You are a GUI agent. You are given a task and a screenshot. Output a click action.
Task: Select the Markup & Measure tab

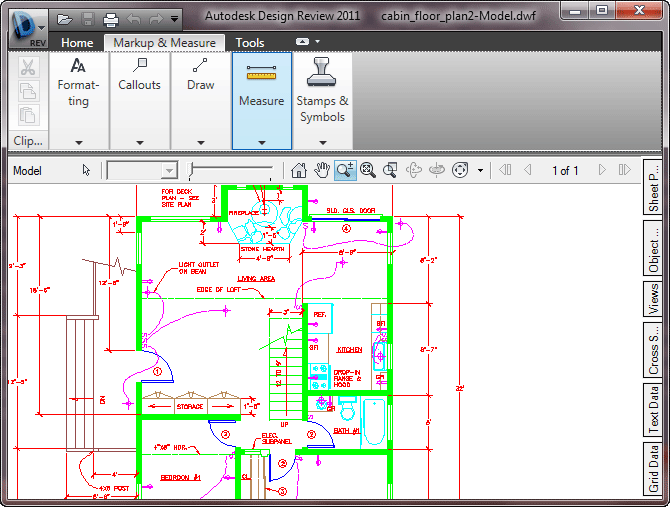(165, 43)
